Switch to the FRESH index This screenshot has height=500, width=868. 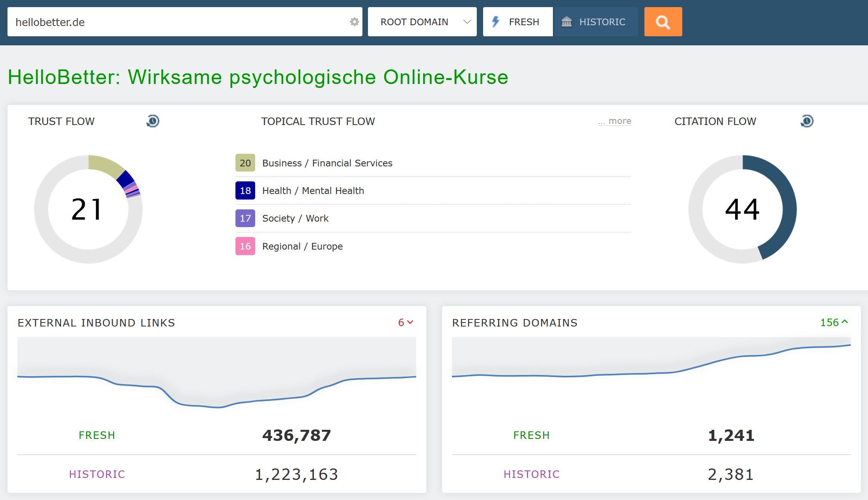pyautogui.click(x=518, y=22)
